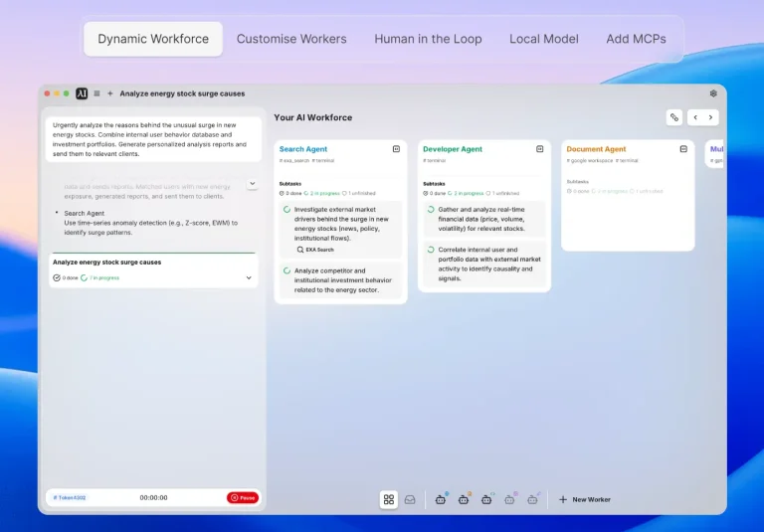Click the link icon near Your AI Workforce
This screenshot has height=532, width=764.
point(674,117)
